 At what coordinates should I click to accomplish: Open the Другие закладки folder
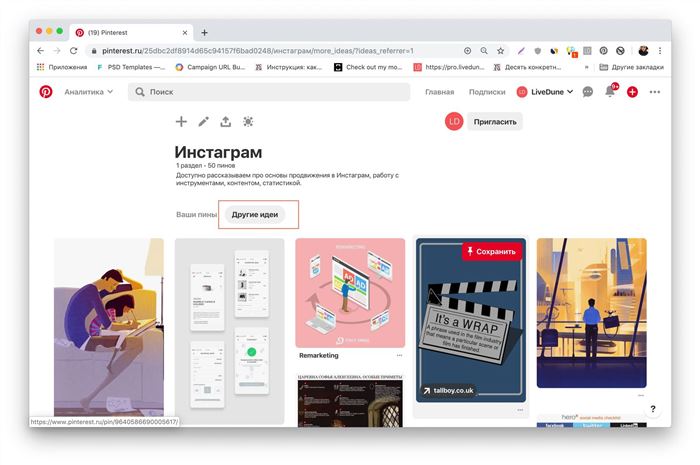631,67
